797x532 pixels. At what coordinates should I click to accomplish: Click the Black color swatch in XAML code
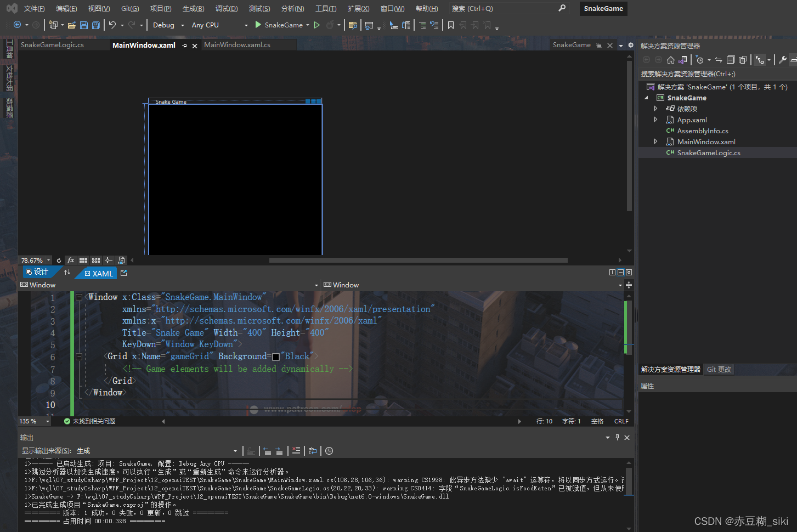tap(276, 357)
